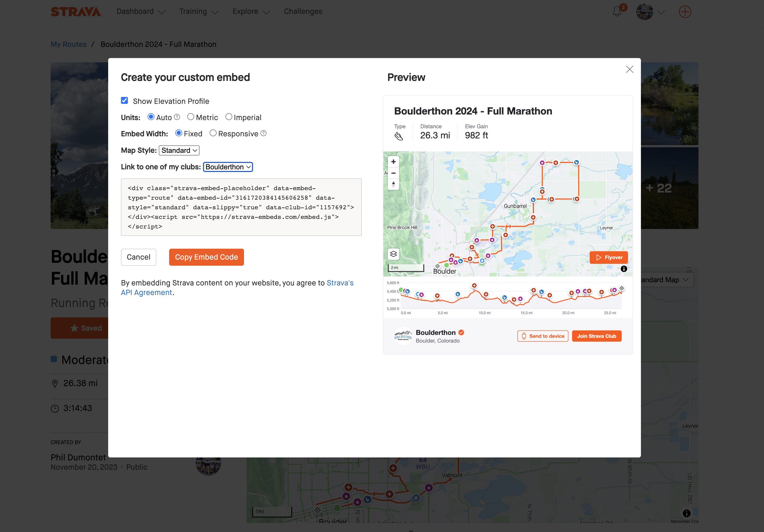
Task: Go to the My Routes breadcrumb
Action: click(x=68, y=44)
